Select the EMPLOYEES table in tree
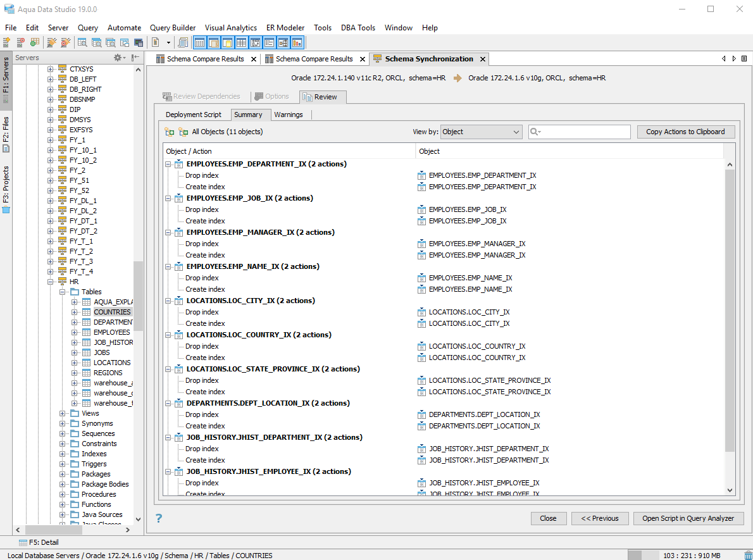Viewport: 753px width, 560px height. click(x=111, y=332)
